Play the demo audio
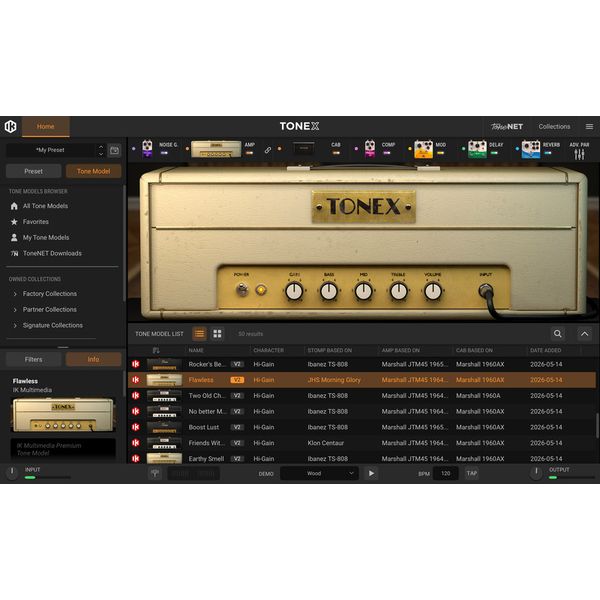 point(371,473)
